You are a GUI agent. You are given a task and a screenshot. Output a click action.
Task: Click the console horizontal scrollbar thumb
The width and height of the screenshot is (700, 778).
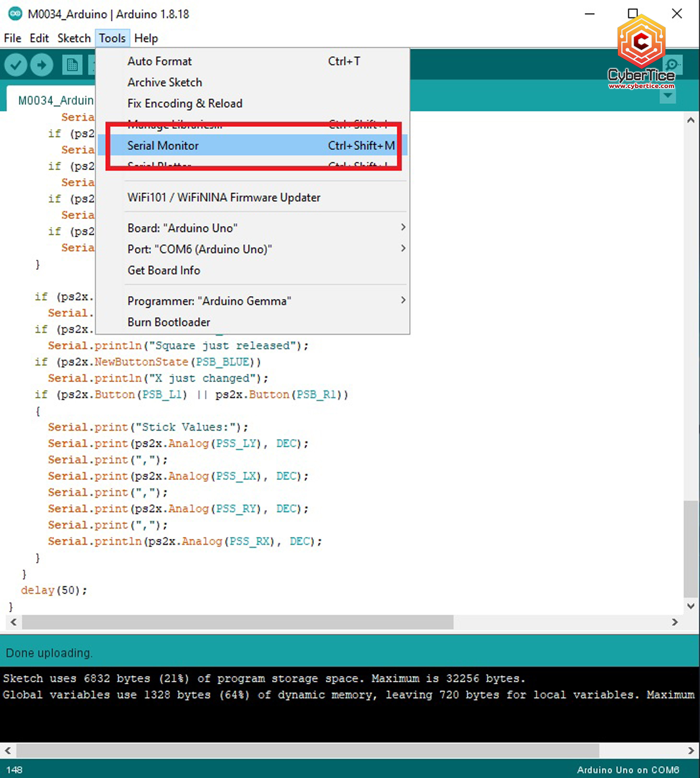point(308,750)
